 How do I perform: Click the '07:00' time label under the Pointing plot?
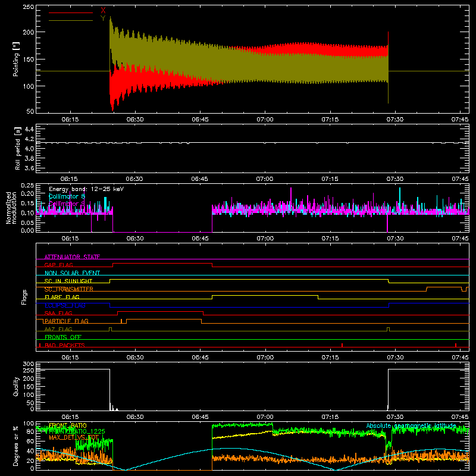click(265, 120)
